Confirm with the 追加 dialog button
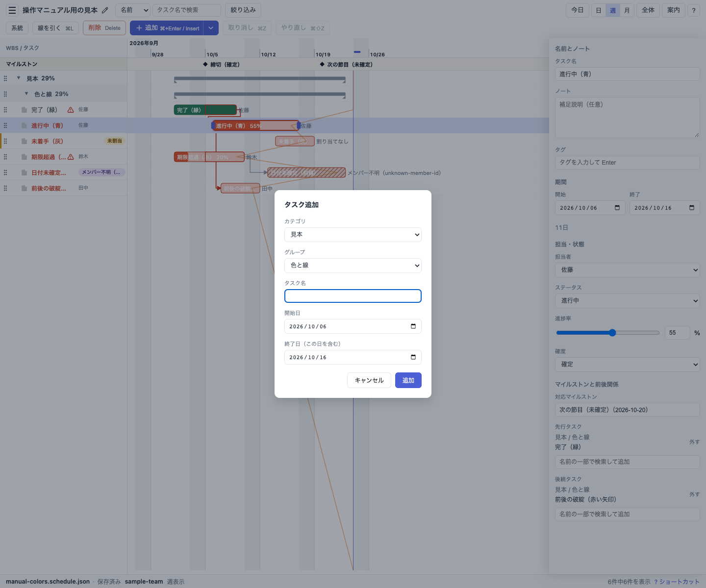The width and height of the screenshot is (706, 588). pyautogui.click(x=408, y=380)
